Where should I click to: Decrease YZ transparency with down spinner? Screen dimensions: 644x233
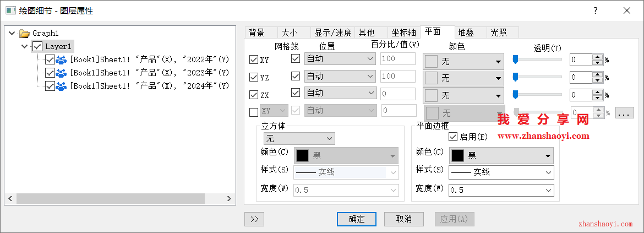click(597, 80)
